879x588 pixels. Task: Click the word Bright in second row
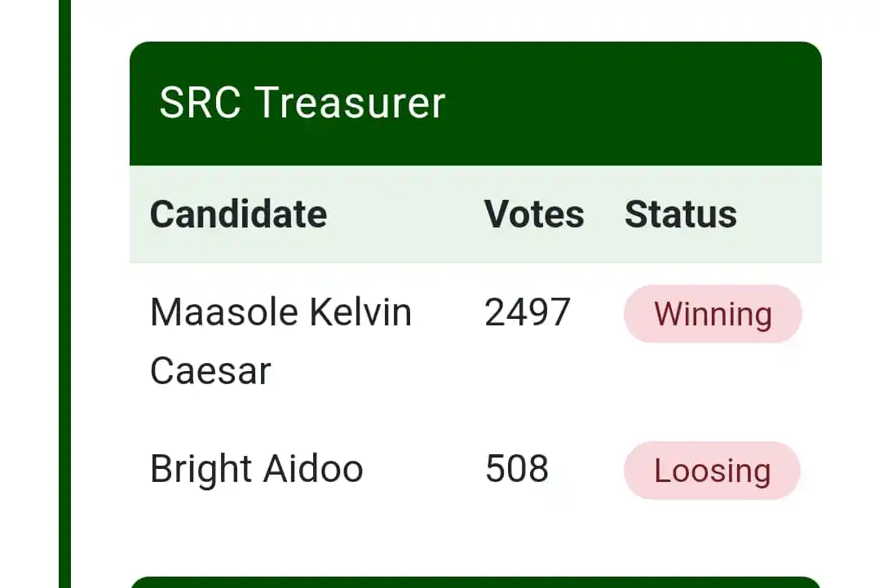[x=201, y=470]
